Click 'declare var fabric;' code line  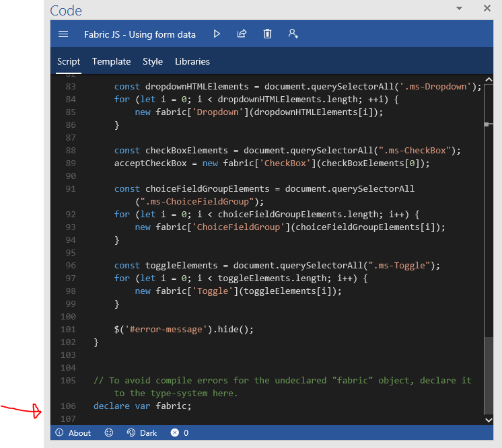(142, 406)
